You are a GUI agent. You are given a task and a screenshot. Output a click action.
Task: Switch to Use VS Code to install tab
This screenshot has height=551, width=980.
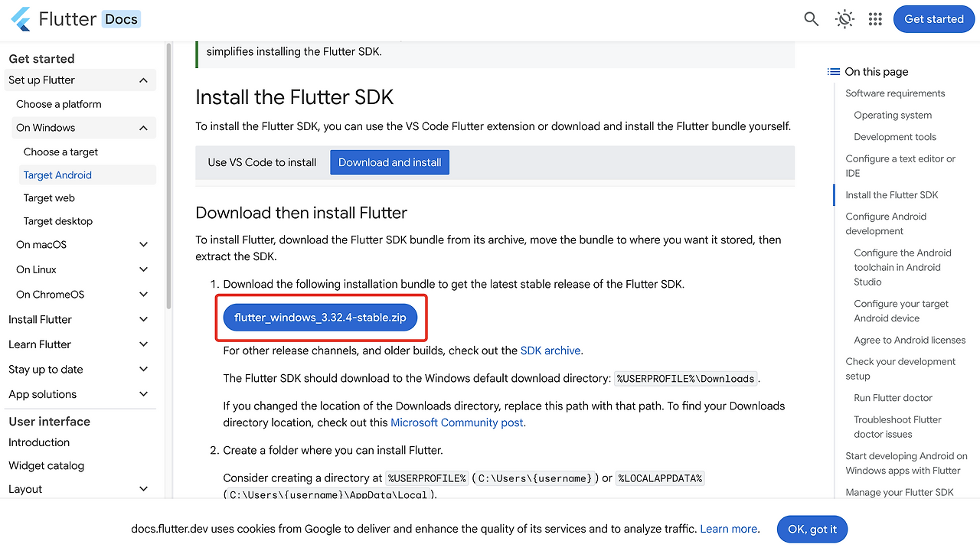tap(262, 162)
